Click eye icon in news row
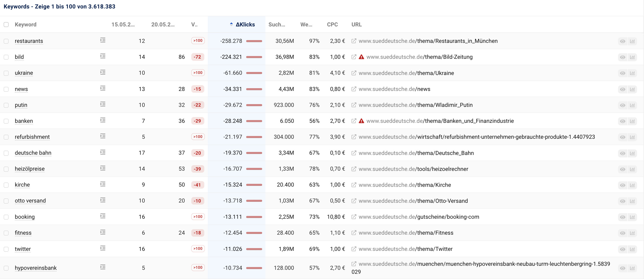 click(623, 89)
